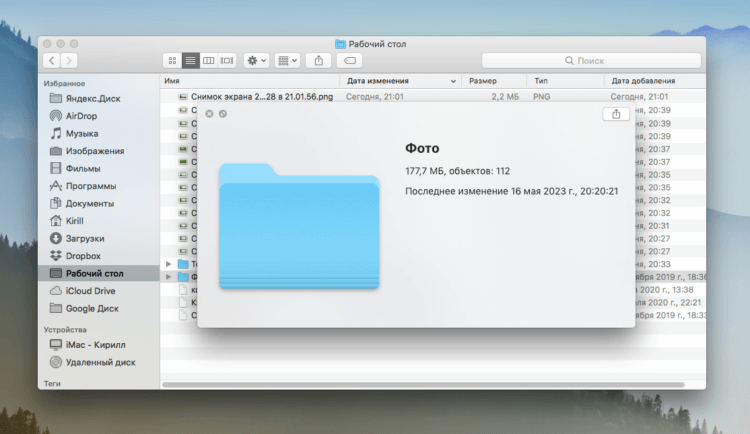Image resolution: width=750 pixels, height=434 pixels.
Task: Click the share button in Quick Look
Action: [616, 114]
